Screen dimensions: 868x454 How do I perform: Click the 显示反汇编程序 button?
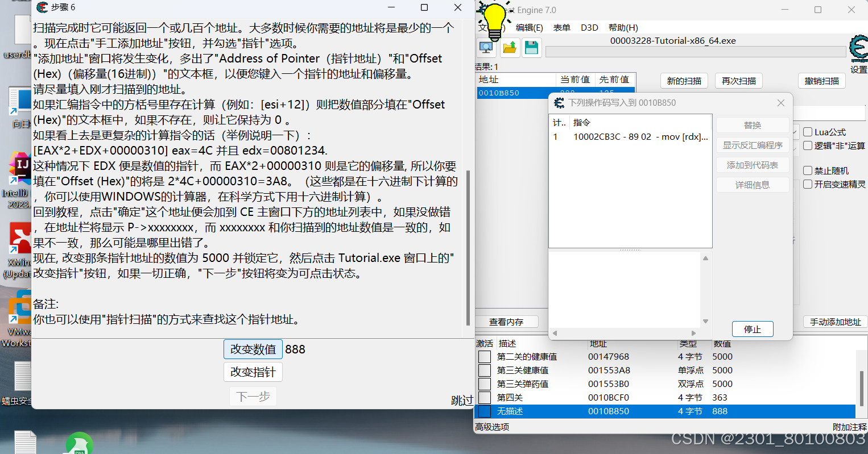pyautogui.click(x=753, y=145)
